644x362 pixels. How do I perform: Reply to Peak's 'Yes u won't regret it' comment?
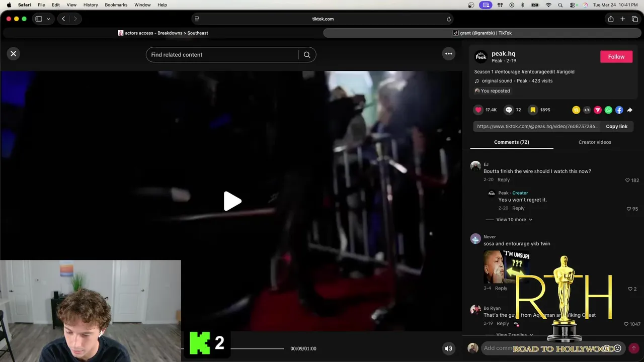518,208
